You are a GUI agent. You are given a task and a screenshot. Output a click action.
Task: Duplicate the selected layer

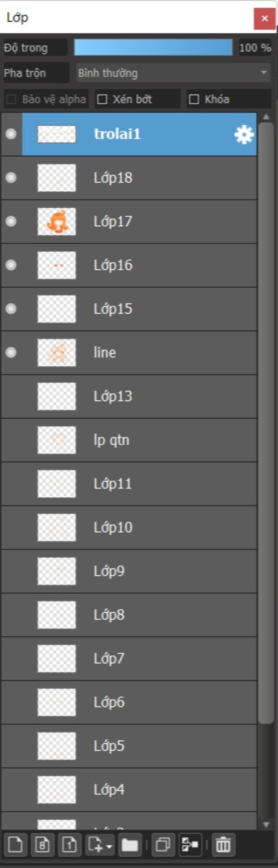tap(163, 845)
